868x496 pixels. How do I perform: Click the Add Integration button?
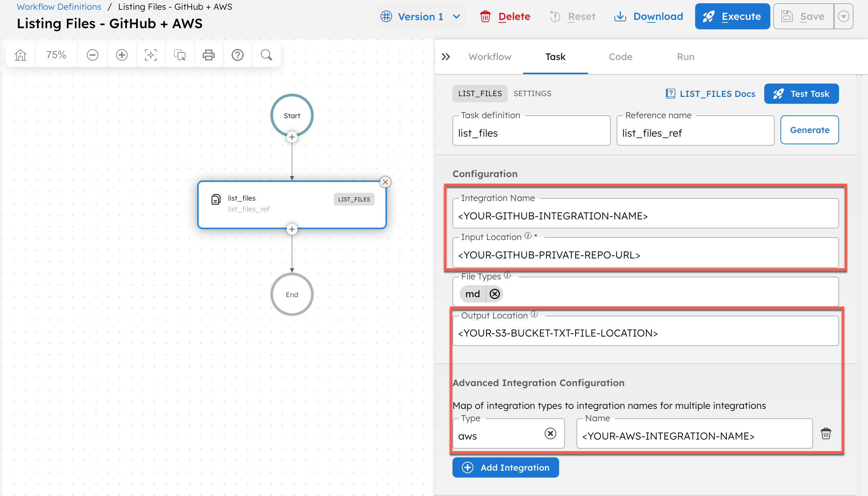(505, 467)
